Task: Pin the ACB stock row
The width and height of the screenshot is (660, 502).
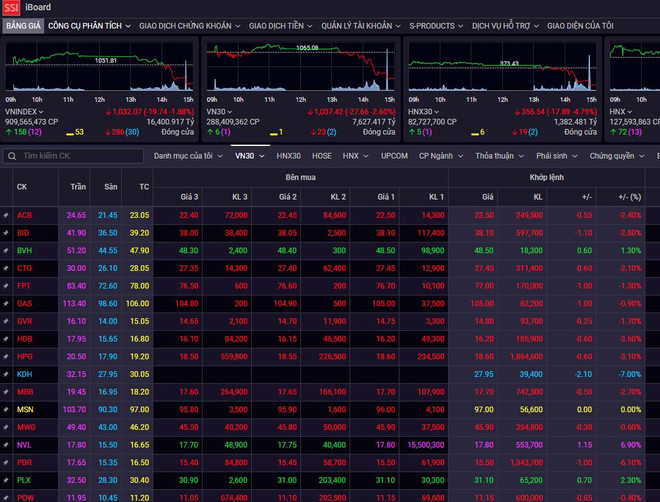Action: pos(6,215)
